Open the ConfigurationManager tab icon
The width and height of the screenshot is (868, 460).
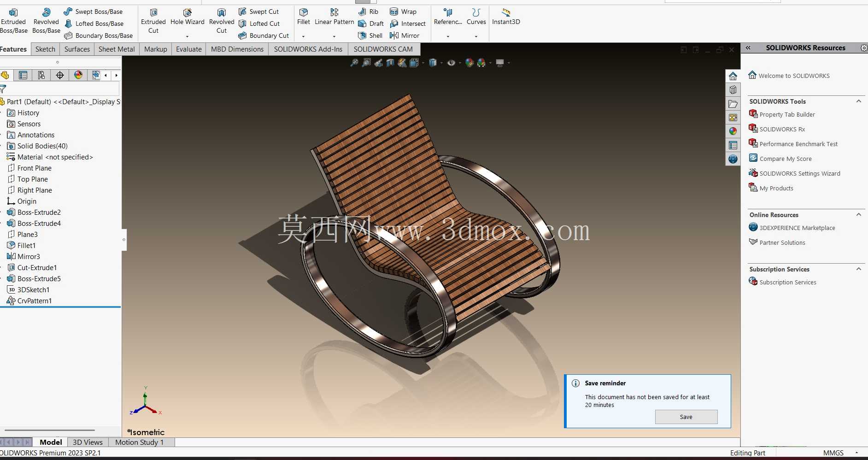pyautogui.click(x=41, y=75)
